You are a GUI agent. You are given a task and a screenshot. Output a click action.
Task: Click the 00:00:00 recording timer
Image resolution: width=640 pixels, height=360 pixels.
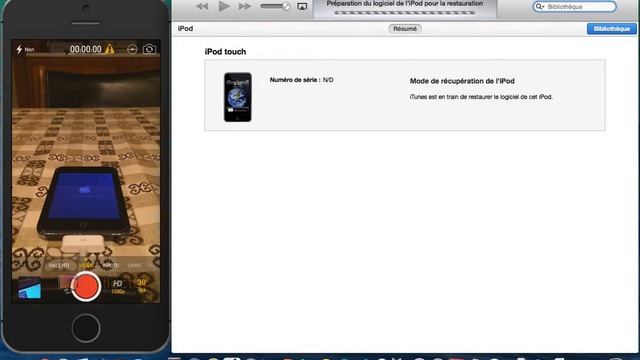tap(85, 49)
